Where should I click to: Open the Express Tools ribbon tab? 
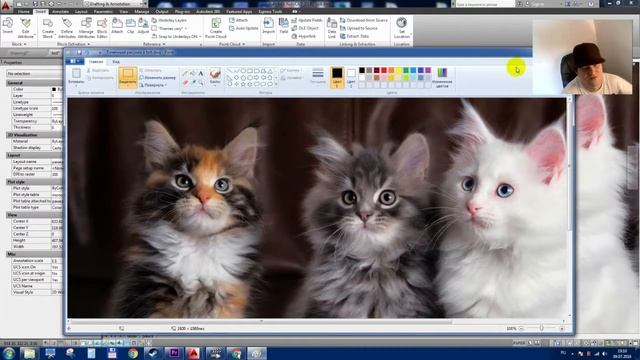click(271, 11)
